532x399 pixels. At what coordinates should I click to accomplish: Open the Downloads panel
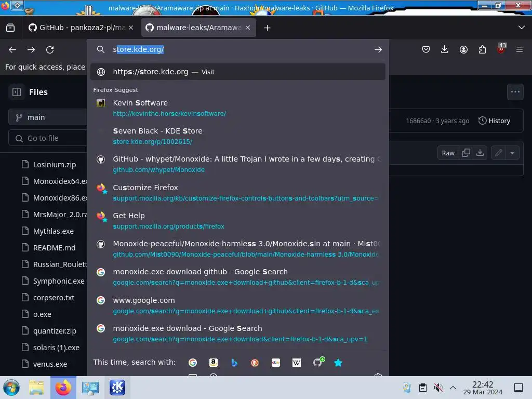pos(445,49)
